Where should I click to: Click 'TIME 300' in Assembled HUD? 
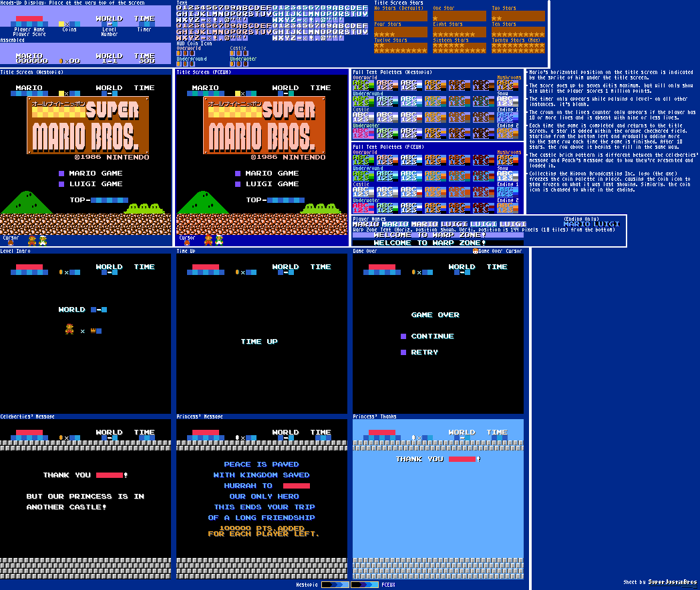[145, 58]
